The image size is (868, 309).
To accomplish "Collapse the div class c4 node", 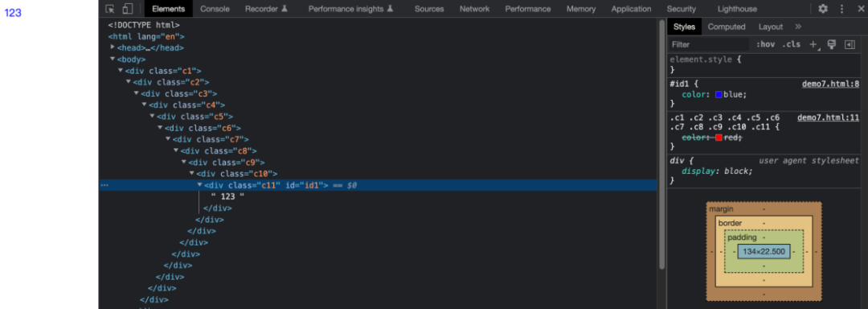I will point(145,105).
